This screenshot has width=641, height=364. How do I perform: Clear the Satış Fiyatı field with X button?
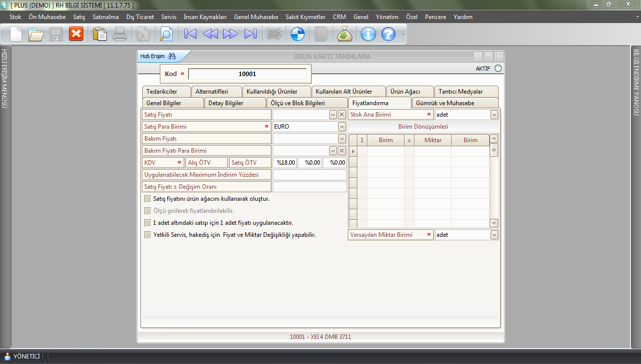pos(342,115)
